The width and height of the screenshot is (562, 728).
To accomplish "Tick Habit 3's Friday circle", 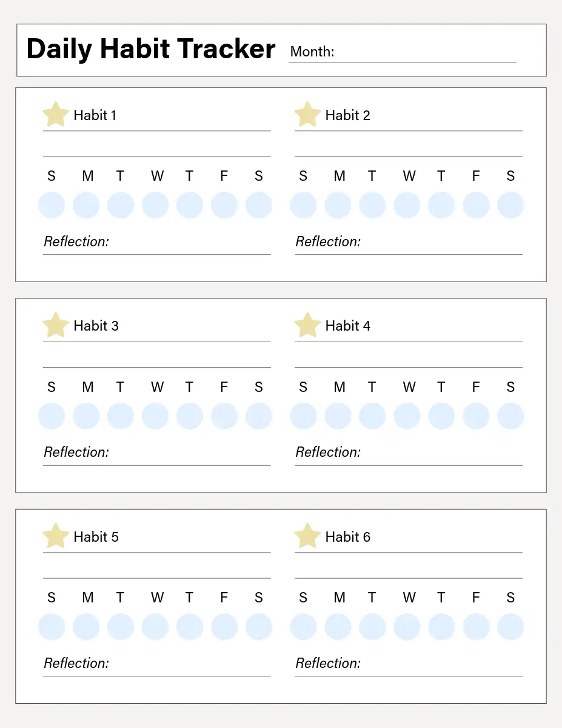I will coord(224,416).
